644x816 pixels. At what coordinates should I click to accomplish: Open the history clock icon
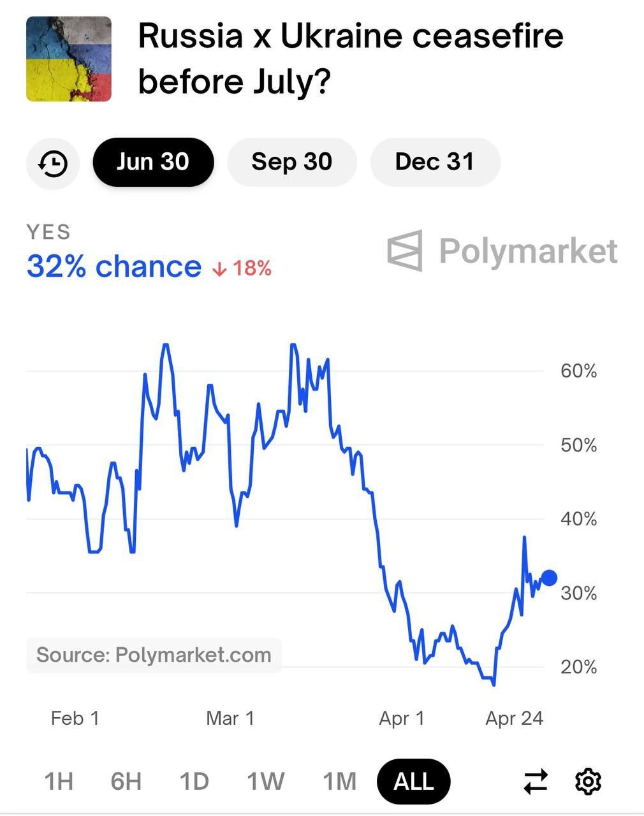pyautogui.click(x=53, y=163)
